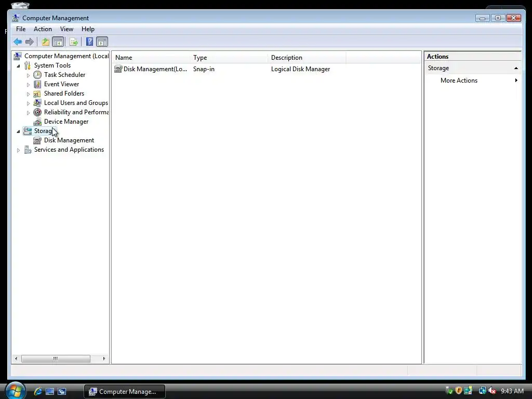This screenshot has width=532, height=399.
Task: Move the tree horizontal scrollbar left with its arrow
Action: [x=16, y=358]
